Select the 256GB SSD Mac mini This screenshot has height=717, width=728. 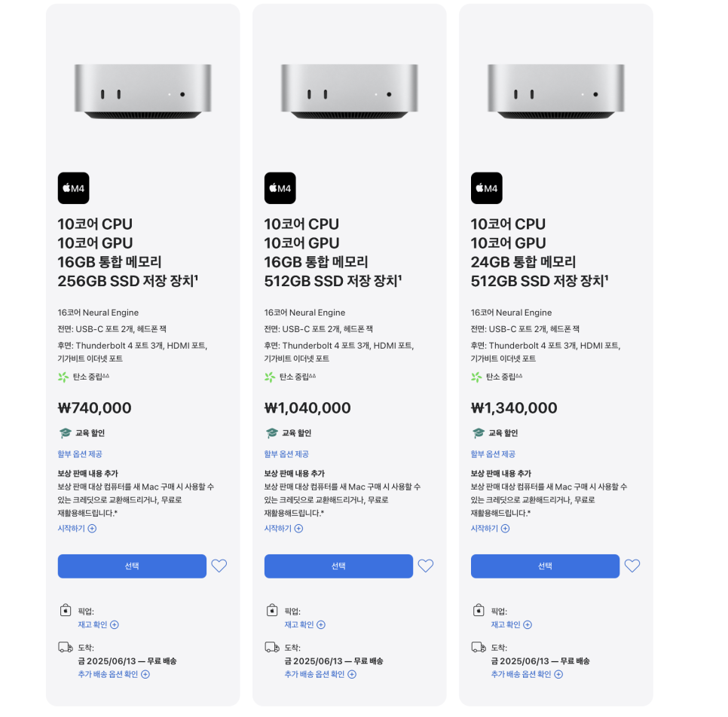(x=132, y=566)
